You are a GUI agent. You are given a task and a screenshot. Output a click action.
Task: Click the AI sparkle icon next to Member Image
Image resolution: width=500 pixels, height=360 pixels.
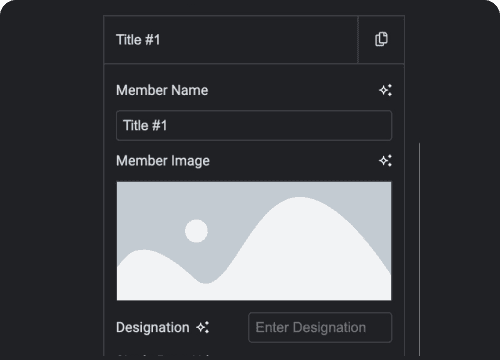(x=385, y=161)
